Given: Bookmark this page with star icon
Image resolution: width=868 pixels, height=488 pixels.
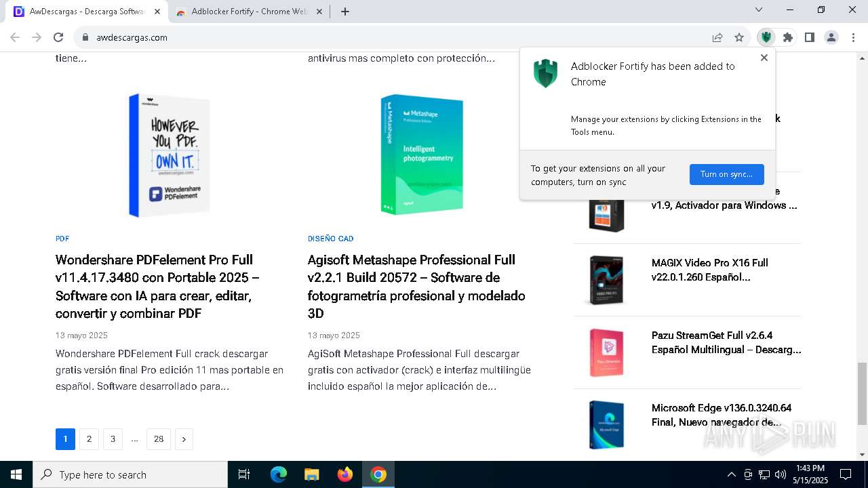Looking at the screenshot, I should click(739, 37).
